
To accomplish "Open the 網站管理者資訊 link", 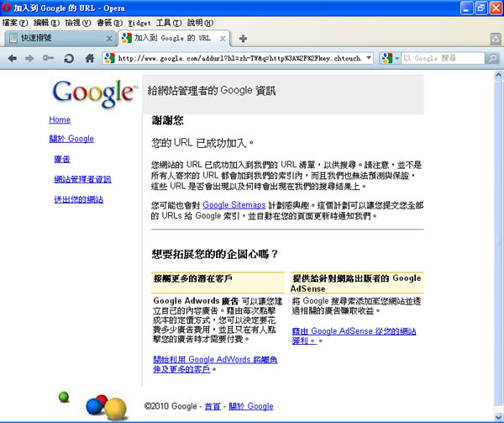I will click(x=82, y=179).
